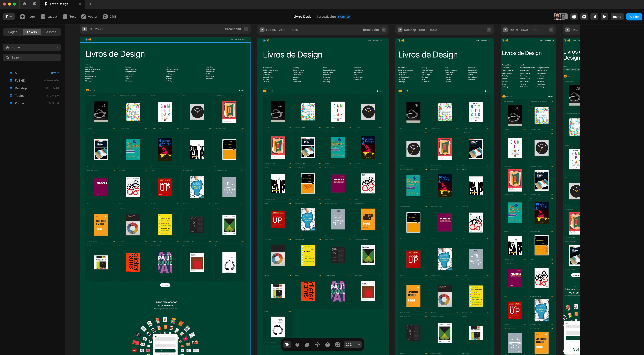Screen dimensions: 644x355
Task: Open the CMS panel
Action: (110, 17)
